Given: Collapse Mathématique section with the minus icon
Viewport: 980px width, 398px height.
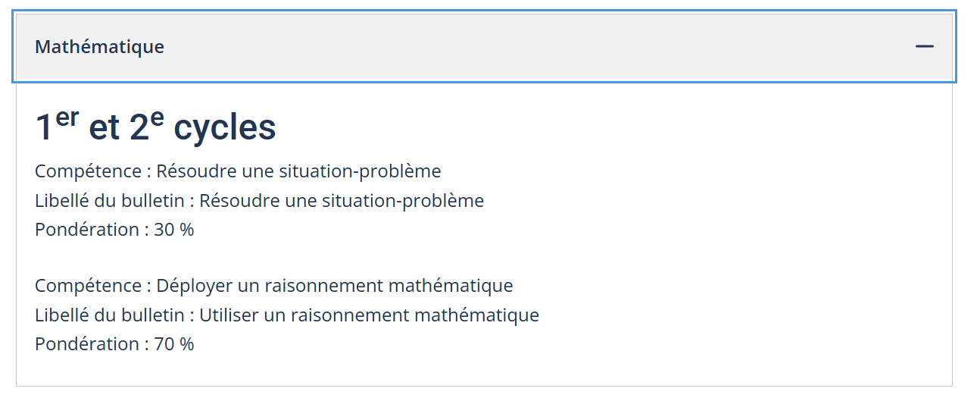Looking at the screenshot, I should [x=924, y=46].
